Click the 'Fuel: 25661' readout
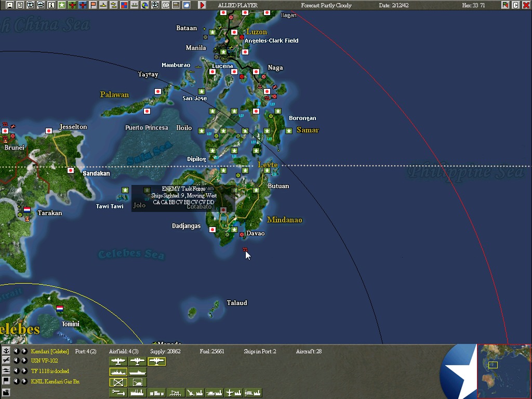The height and width of the screenshot is (399, 532). click(x=212, y=352)
